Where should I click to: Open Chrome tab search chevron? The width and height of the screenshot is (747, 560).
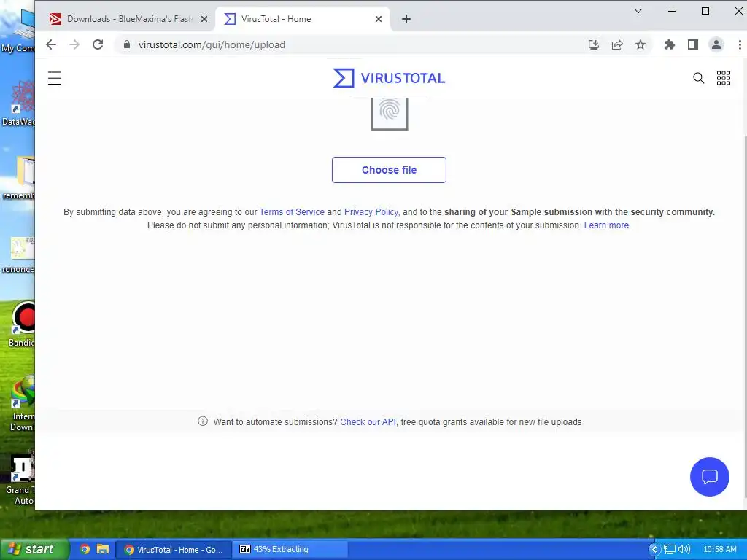[638, 11]
